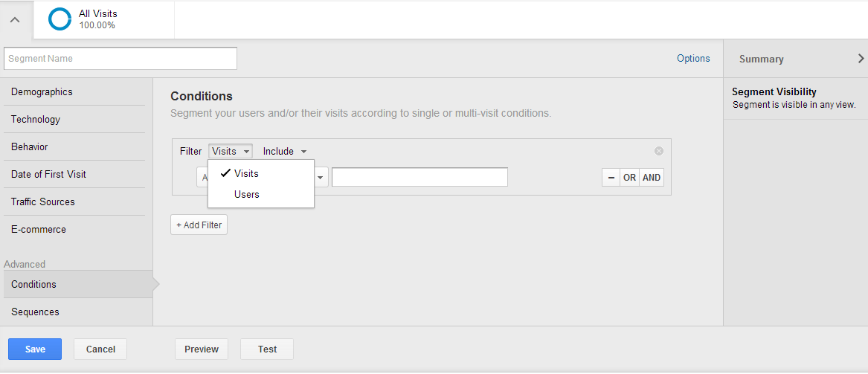Screen dimensions: 868x374
Task: Click into the Segment Name field
Action: tap(120, 58)
